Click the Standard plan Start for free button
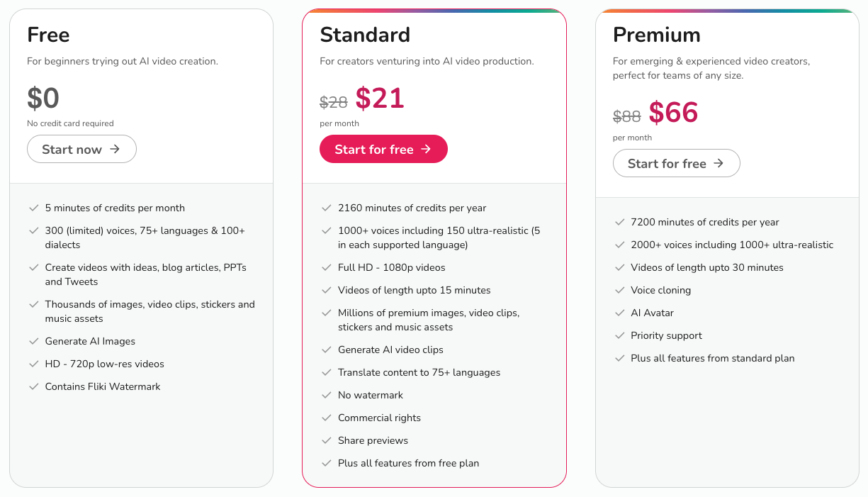The width and height of the screenshot is (868, 497). click(383, 149)
